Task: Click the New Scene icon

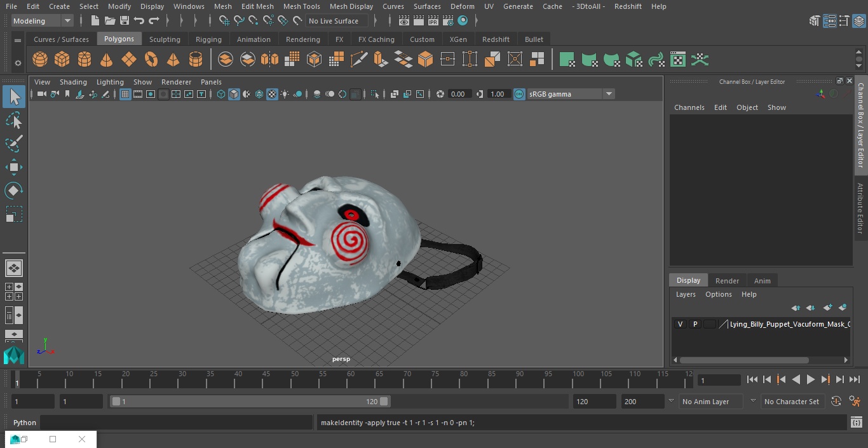Action: (95, 21)
